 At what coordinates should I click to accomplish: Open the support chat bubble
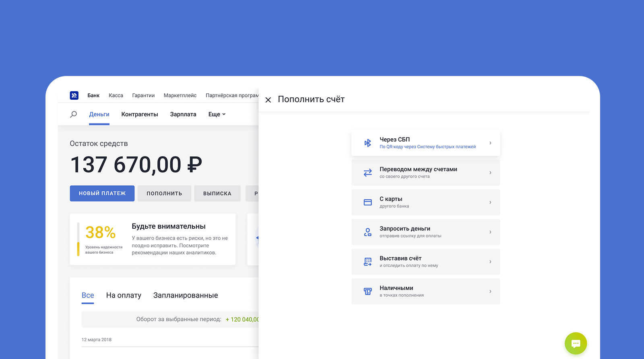click(x=576, y=343)
